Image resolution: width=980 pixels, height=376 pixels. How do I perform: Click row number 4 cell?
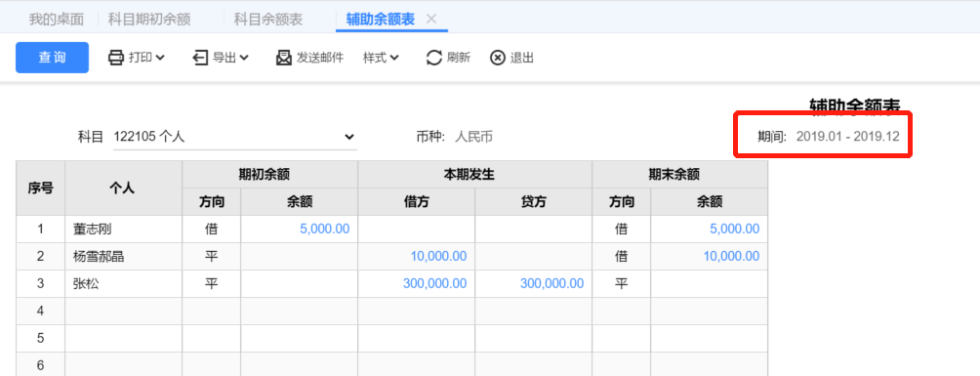click(x=40, y=311)
